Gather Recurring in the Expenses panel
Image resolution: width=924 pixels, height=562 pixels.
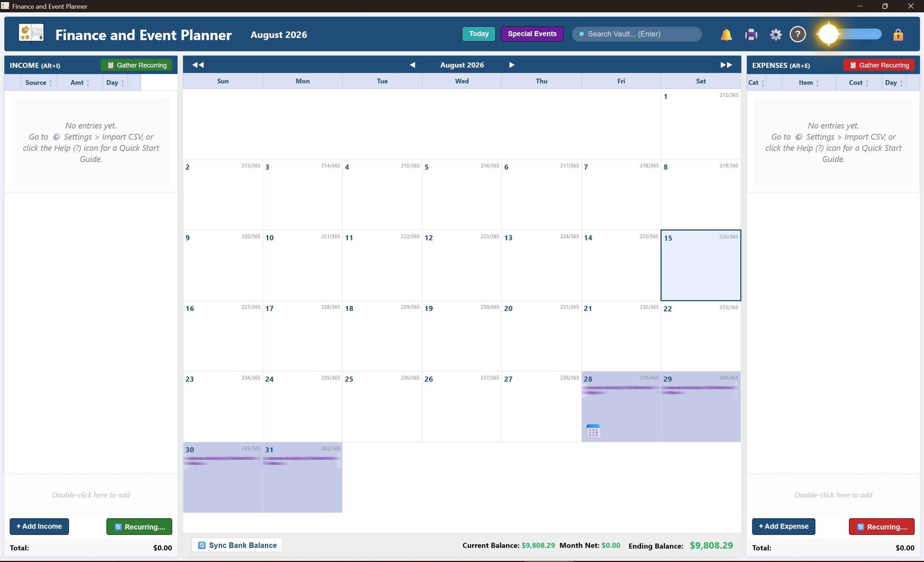pyautogui.click(x=878, y=65)
